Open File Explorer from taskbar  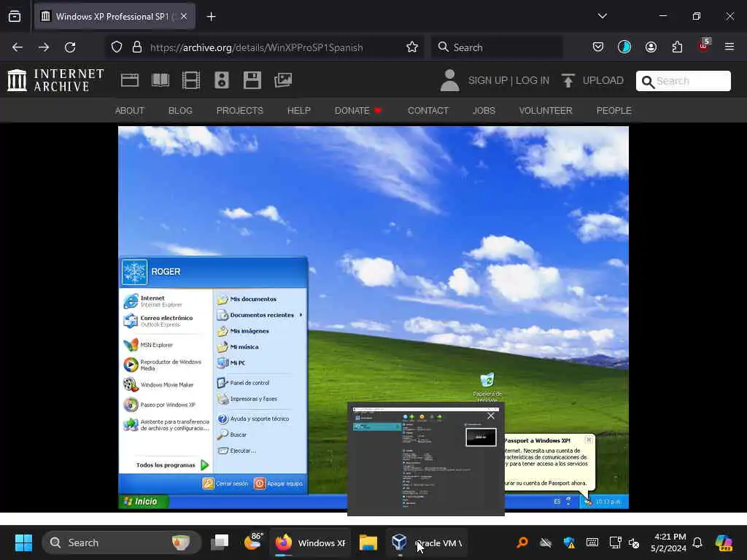click(x=368, y=542)
